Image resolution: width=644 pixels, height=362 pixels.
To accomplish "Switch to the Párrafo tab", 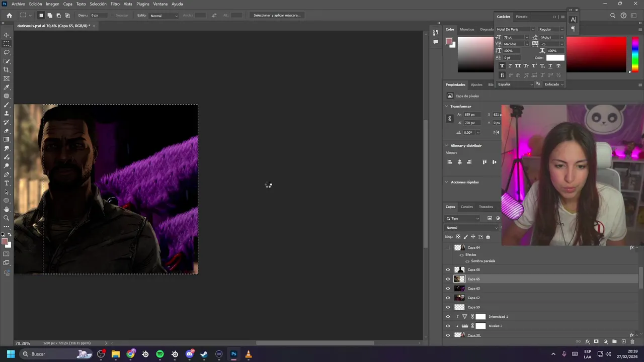I will pos(522,17).
